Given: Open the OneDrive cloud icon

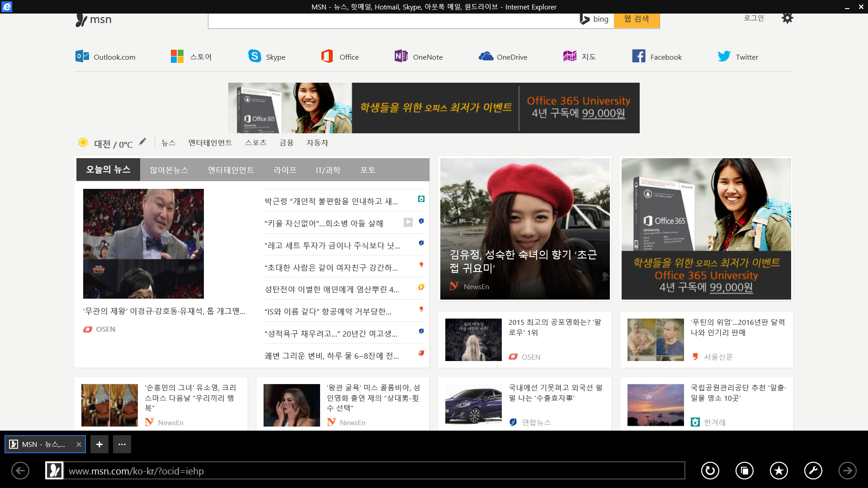Looking at the screenshot, I should coord(486,56).
